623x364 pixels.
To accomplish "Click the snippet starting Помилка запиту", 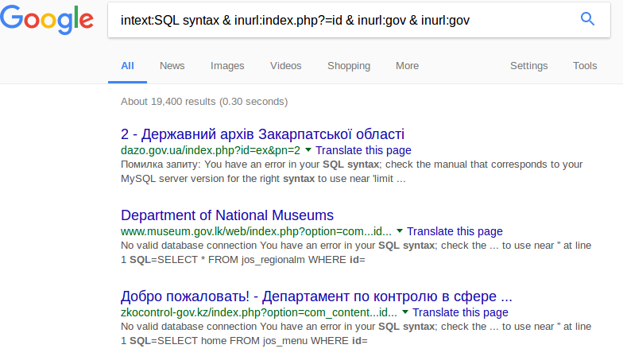I will 351,172.
